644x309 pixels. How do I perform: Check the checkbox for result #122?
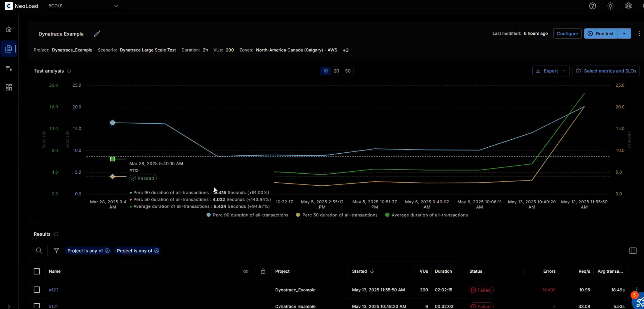[37, 290]
